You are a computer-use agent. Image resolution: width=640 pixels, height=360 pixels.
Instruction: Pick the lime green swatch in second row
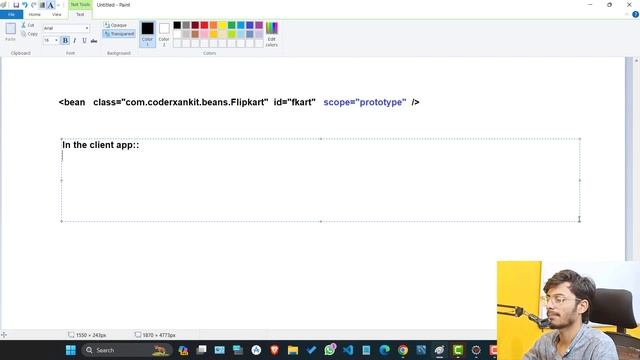click(x=231, y=34)
